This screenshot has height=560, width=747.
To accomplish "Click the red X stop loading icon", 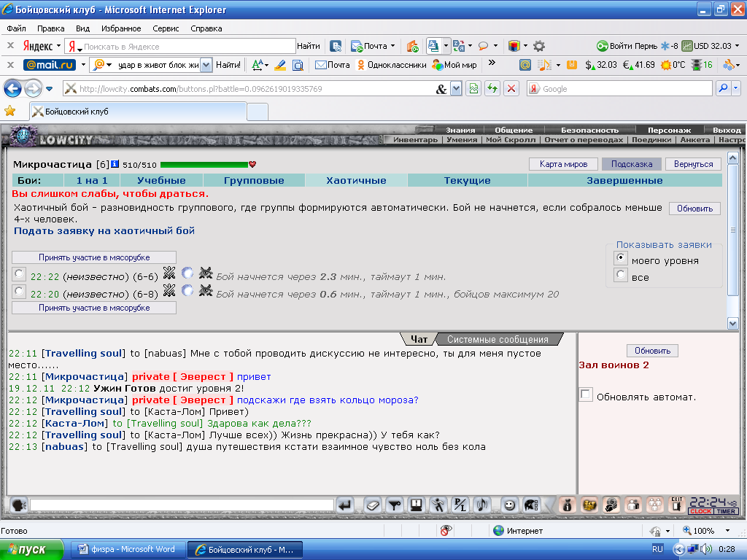I will [511, 88].
